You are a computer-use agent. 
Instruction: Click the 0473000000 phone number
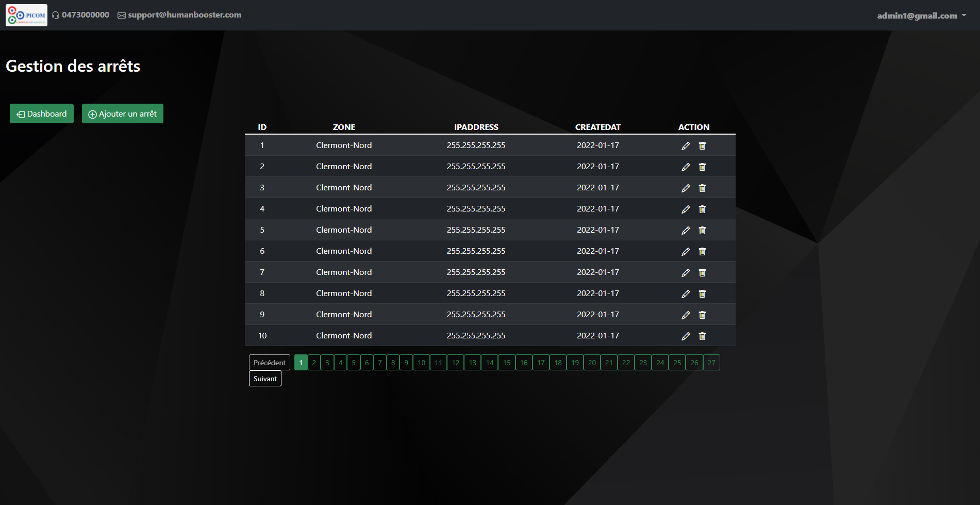[85, 15]
